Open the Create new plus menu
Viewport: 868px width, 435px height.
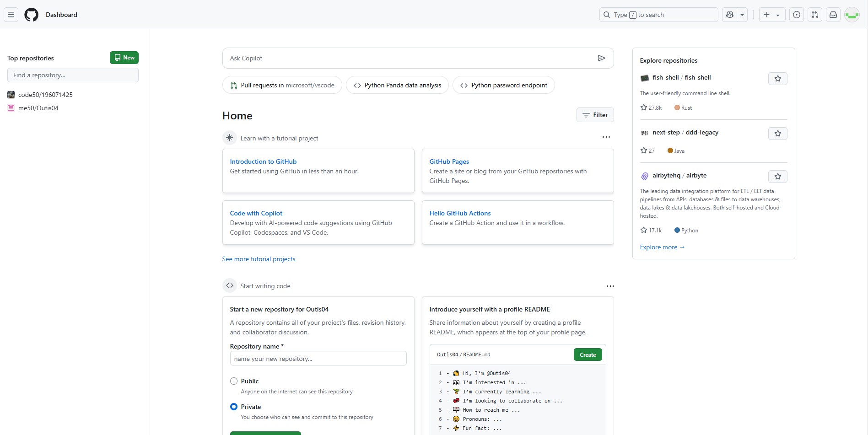(x=772, y=15)
